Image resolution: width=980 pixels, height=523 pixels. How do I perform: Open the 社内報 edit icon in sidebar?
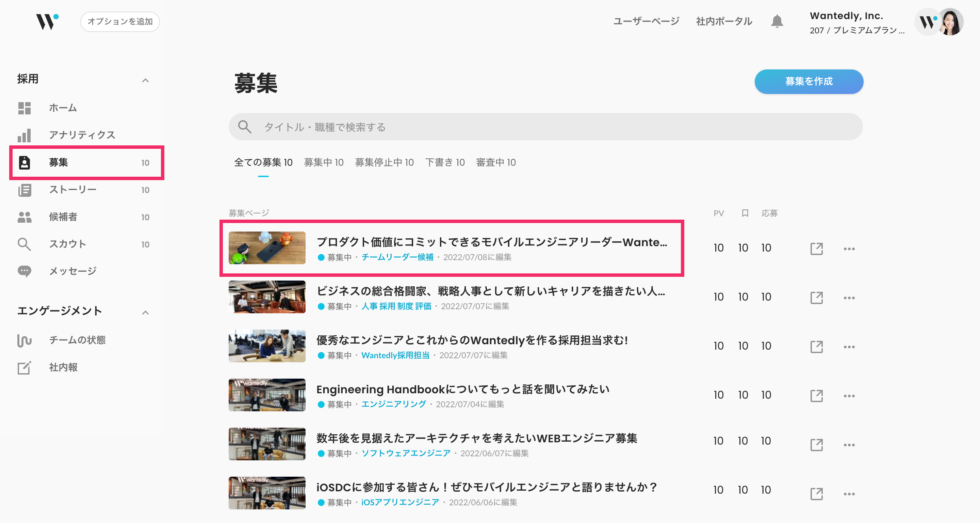click(x=24, y=367)
